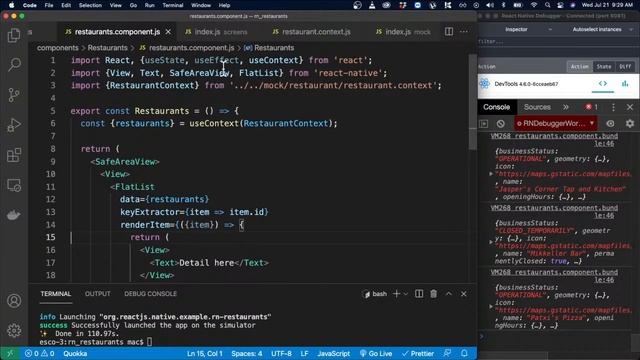Image resolution: width=640 pixels, height=360 pixels.
Task: Split the terminal panel
Action: [x=419, y=294]
